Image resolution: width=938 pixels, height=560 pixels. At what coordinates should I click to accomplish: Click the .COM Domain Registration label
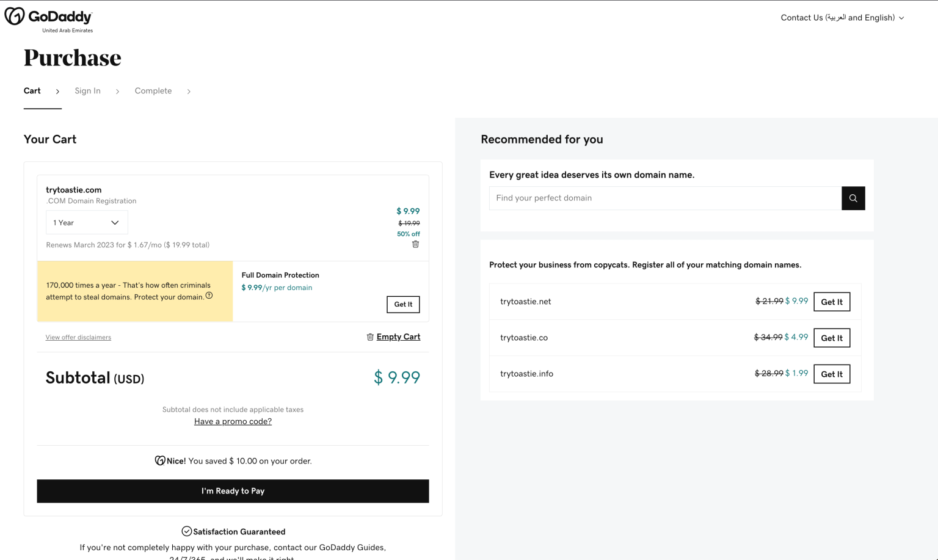click(91, 201)
